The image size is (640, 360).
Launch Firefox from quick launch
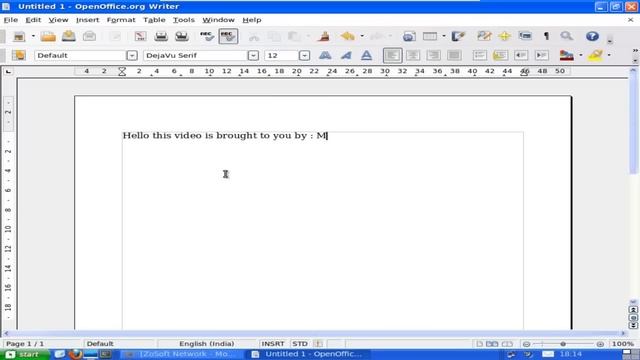75,354
